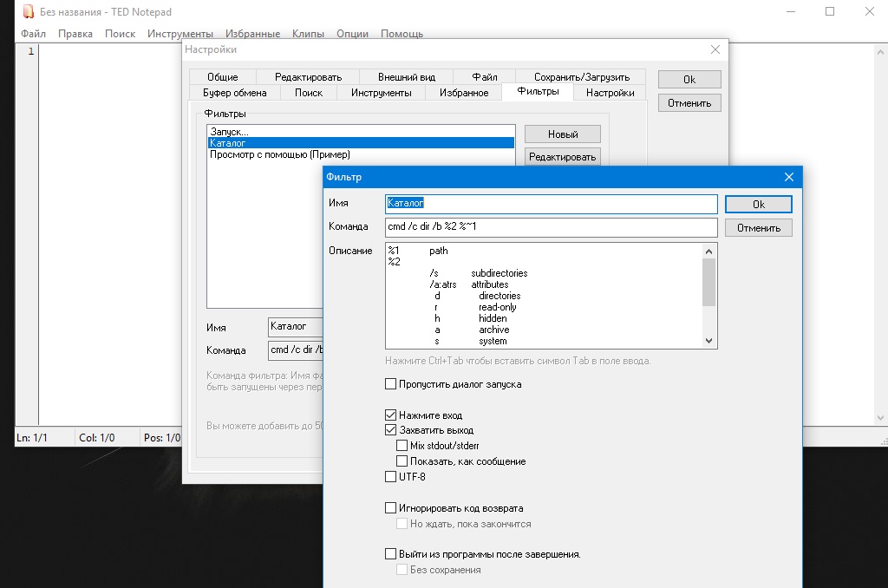Click the editor scrollbar down arrow
Viewport: 888px width, 588px height.
point(880,418)
